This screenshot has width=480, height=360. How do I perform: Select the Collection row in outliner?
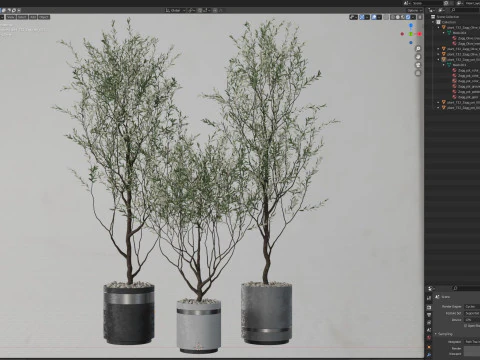pos(449,22)
